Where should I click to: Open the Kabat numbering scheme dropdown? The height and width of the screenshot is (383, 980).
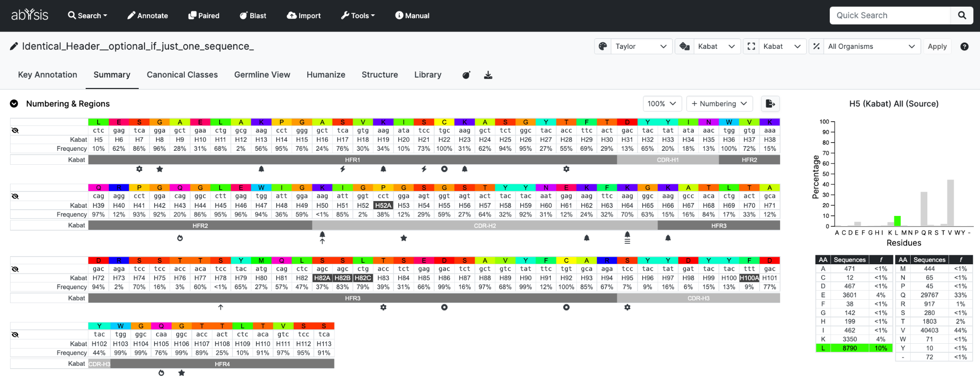716,46
